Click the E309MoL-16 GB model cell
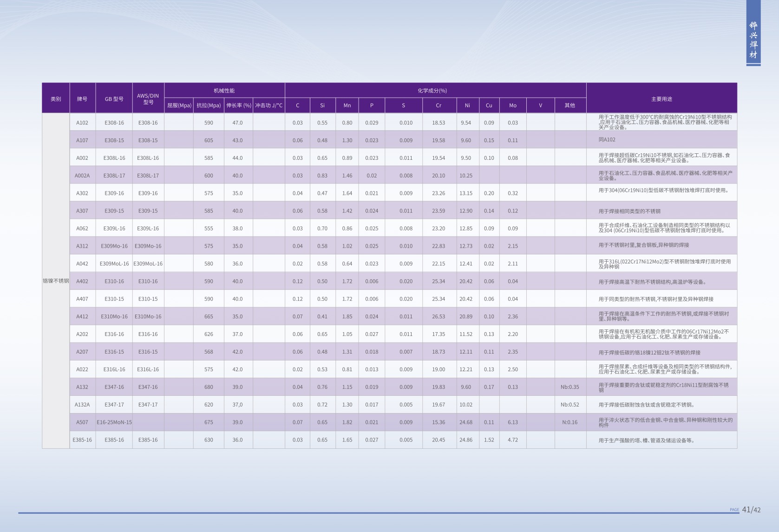The height and width of the screenshot is (532, 779). coord(114,263)
